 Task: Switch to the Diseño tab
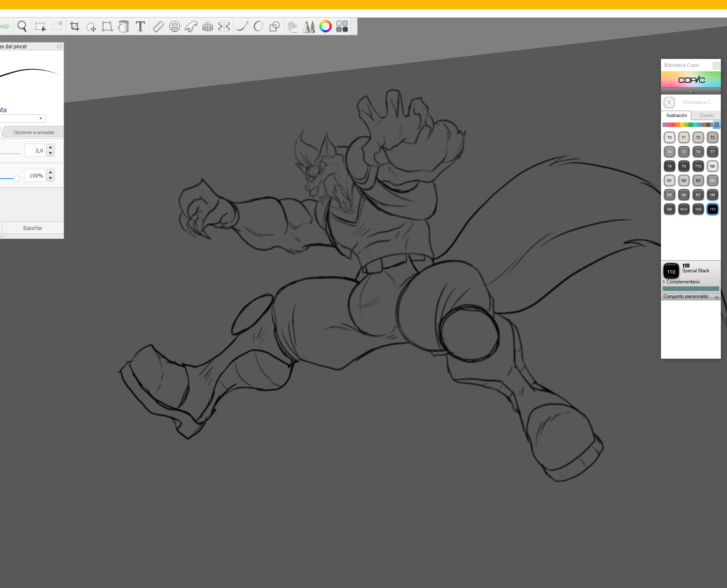(x=706, y=116)
